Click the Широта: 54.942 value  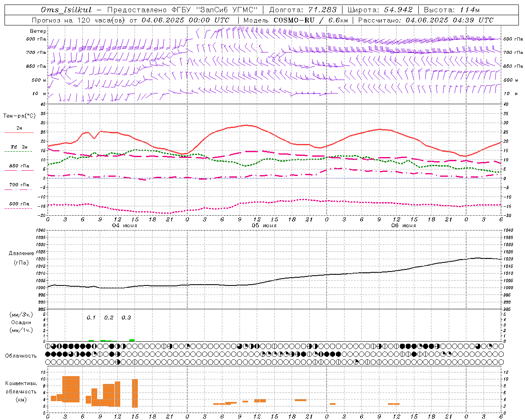point(380,10)
